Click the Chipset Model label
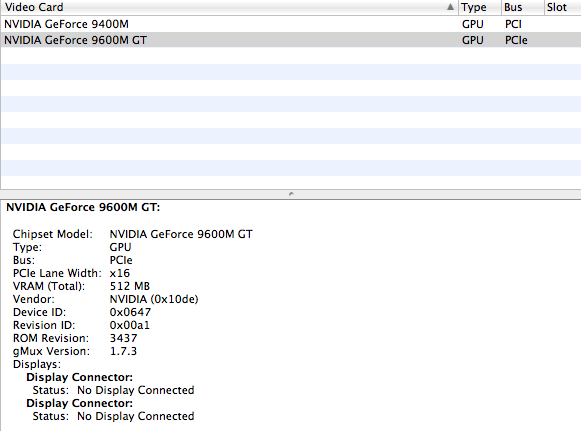The image size is (581, 431). tap(53, 234)
